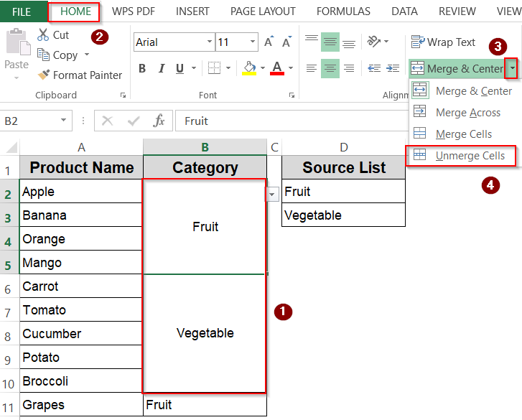Image resolution: width=522 pixels, height=420 pixels.
Task: Click the Cut scissors icon
Action: (x=43, y=35)
